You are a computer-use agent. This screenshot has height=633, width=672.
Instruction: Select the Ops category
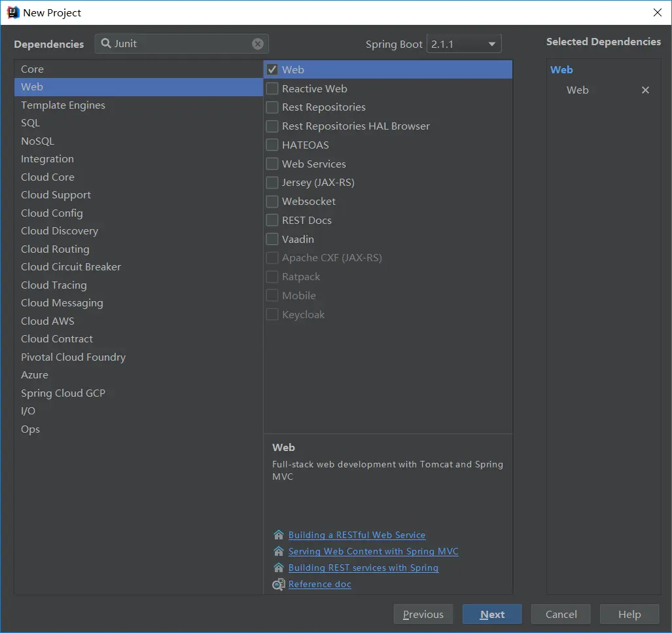pyautogui.click(x=139, y=429)
